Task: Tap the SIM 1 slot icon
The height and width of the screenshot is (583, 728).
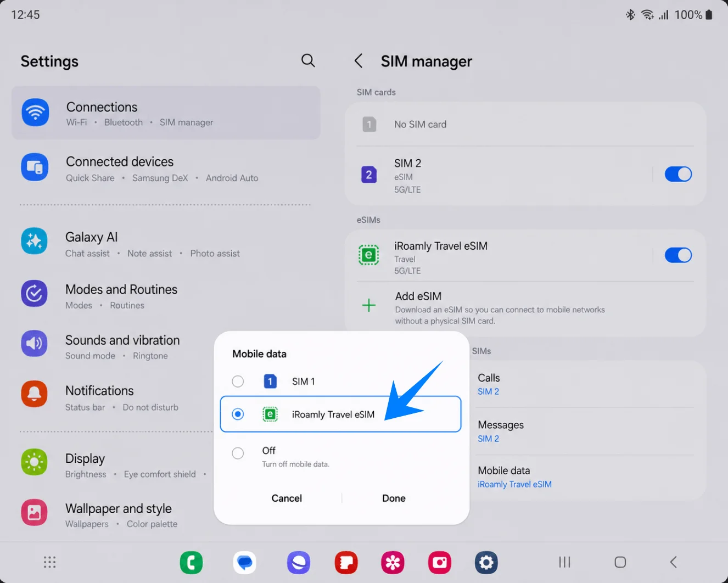Action: click(x=270, y=381)
